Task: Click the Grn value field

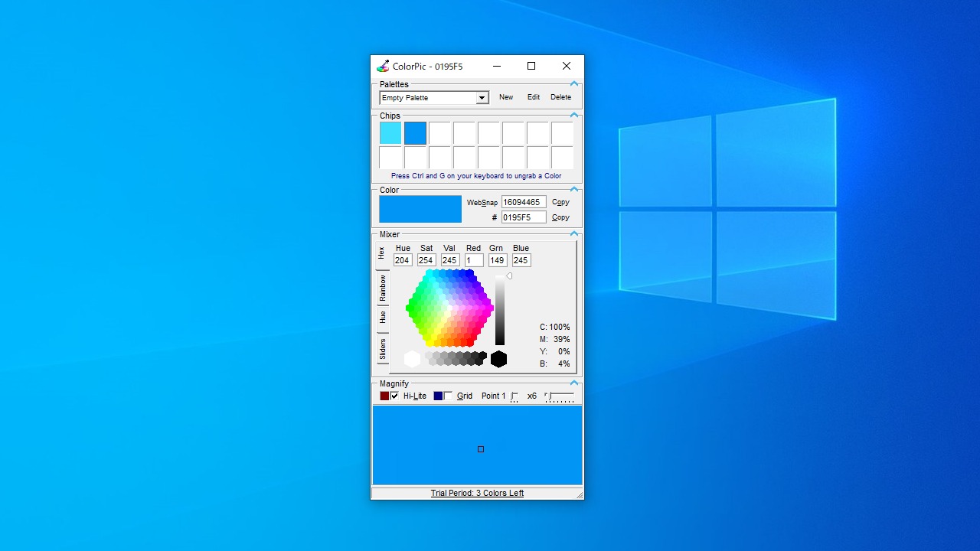Action: coord(498,260)
